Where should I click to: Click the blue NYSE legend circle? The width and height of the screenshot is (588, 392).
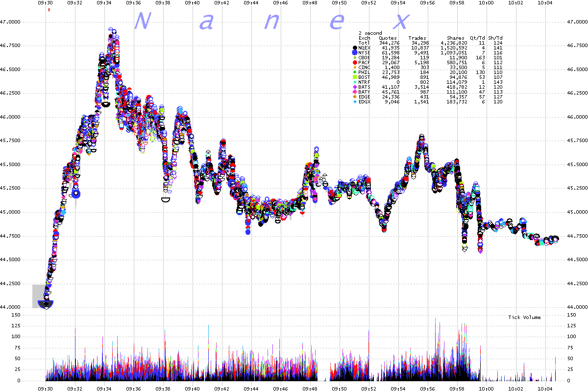click(355, 52)
